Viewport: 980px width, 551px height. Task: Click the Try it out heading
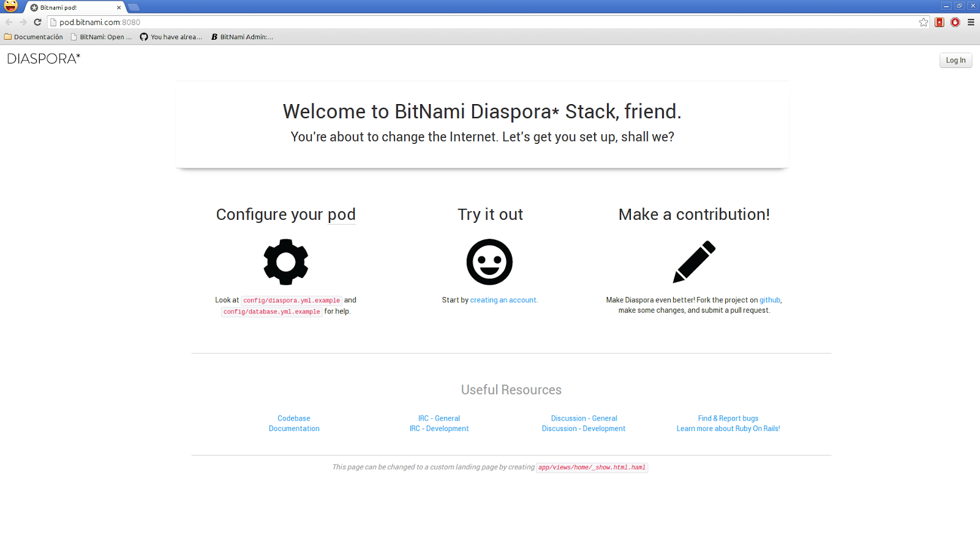point(490,214)
